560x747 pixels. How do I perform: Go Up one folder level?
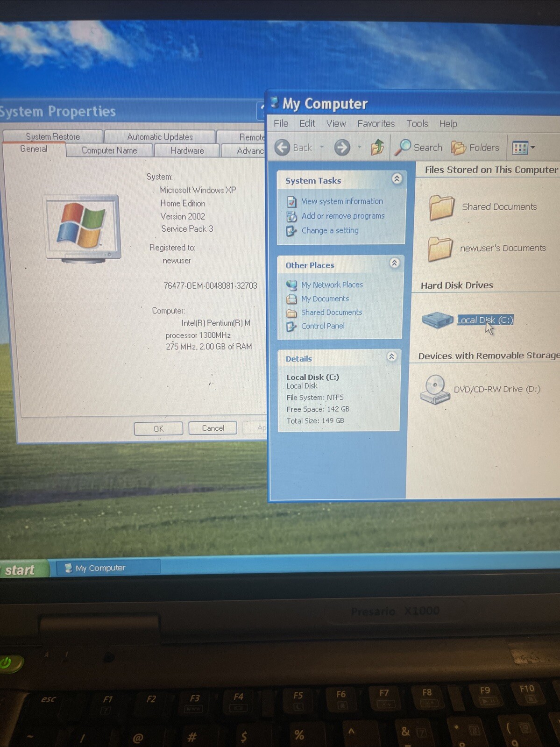(377, 148)
